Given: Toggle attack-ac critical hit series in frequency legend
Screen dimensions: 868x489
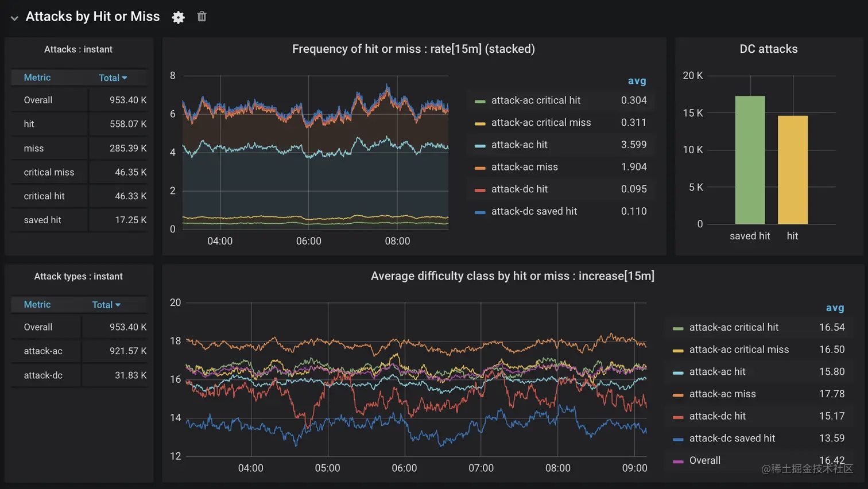Looking at the screenshot, I should [536, 100].
